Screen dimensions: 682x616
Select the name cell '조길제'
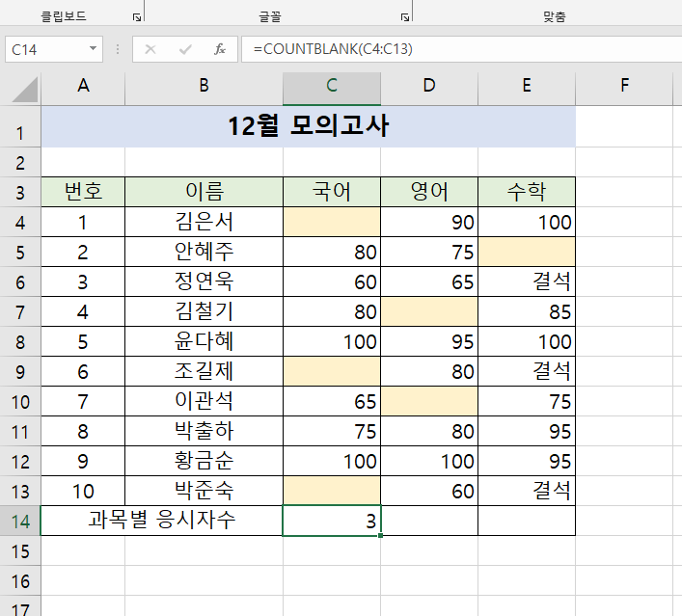204,371
